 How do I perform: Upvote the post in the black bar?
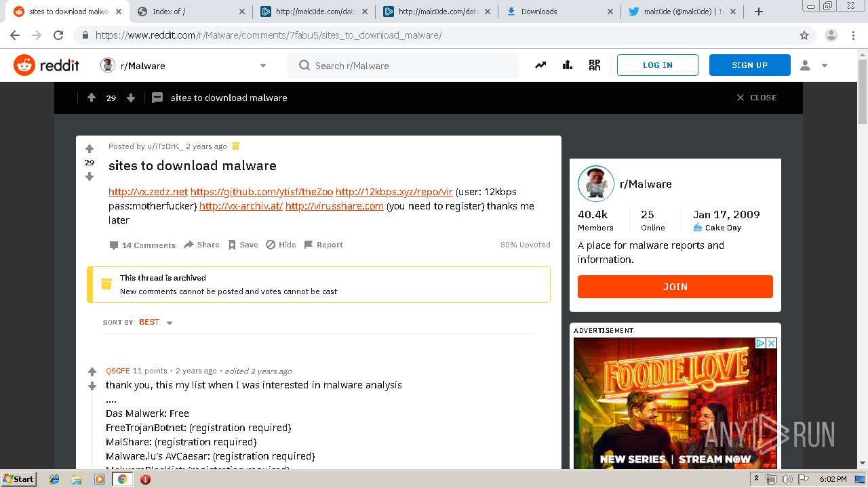point(92,98)
